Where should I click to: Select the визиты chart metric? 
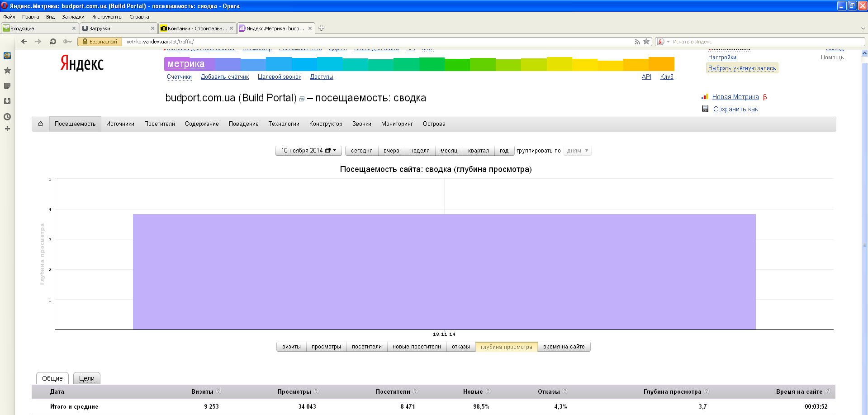pyautogui.click(x=291, y=347)
